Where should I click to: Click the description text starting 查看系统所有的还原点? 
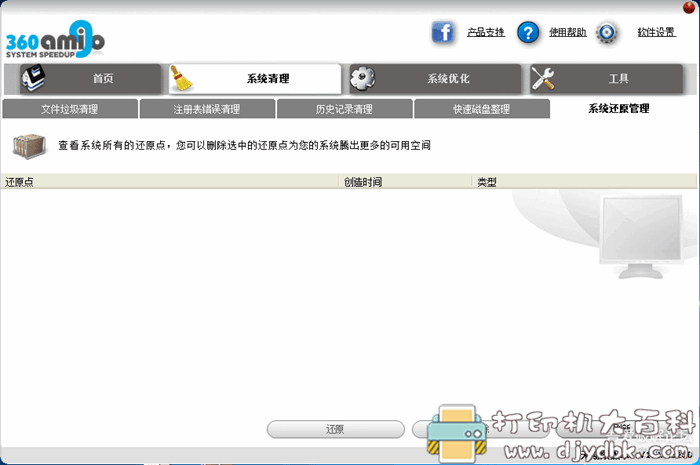(244, 145)
